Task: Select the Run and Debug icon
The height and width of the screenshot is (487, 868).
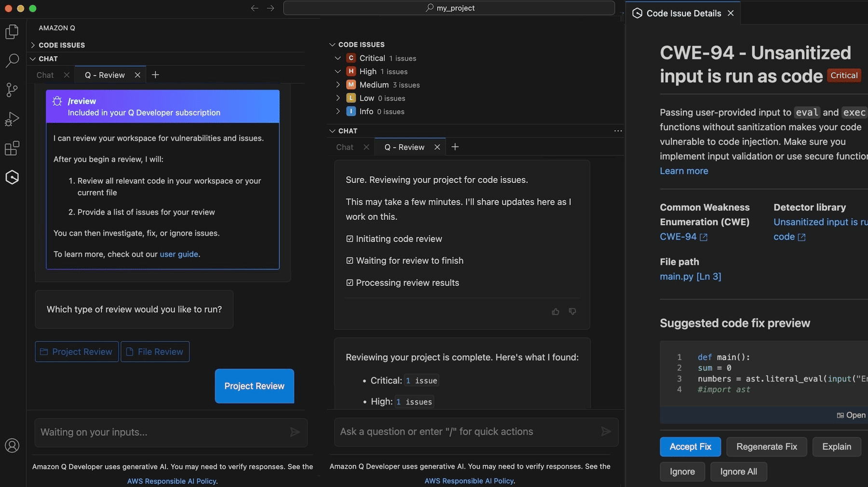Action: (x=12, y=119)
